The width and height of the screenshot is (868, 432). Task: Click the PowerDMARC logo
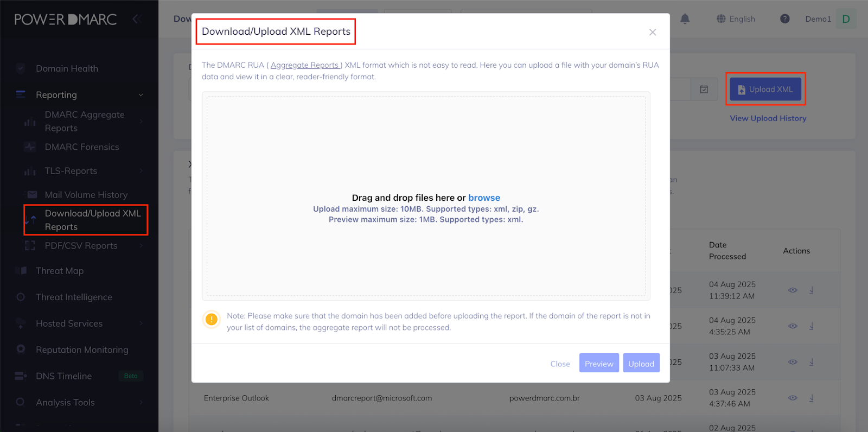click(65, 20)
